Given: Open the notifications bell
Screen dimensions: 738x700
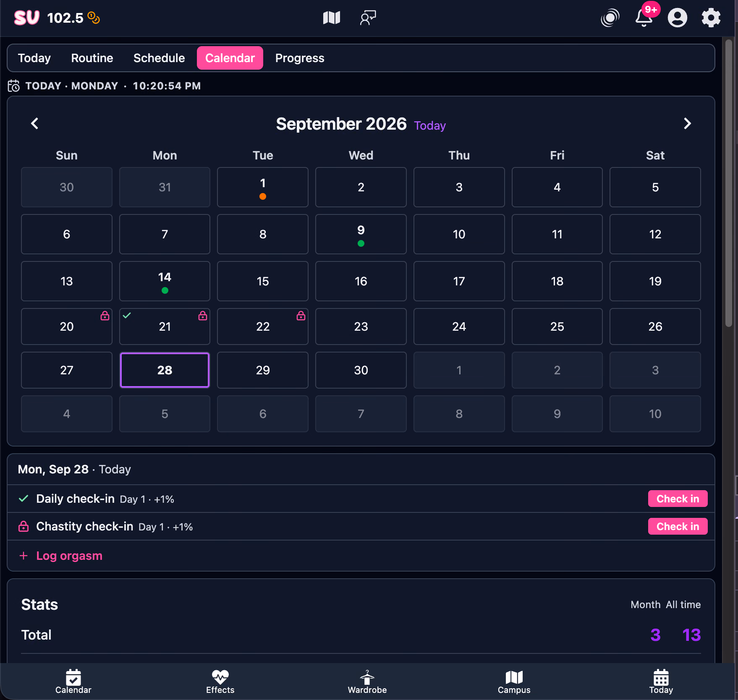Looking at the screenshot, I should pos(644,18).
